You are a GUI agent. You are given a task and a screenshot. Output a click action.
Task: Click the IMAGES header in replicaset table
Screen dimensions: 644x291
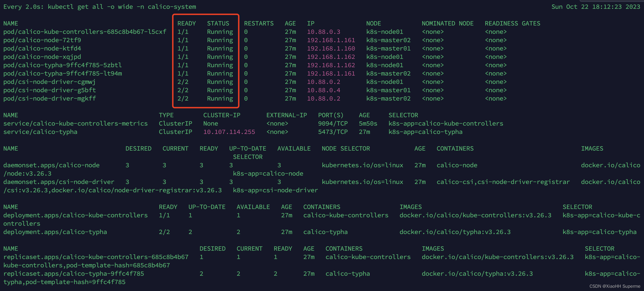pos(433,248)
